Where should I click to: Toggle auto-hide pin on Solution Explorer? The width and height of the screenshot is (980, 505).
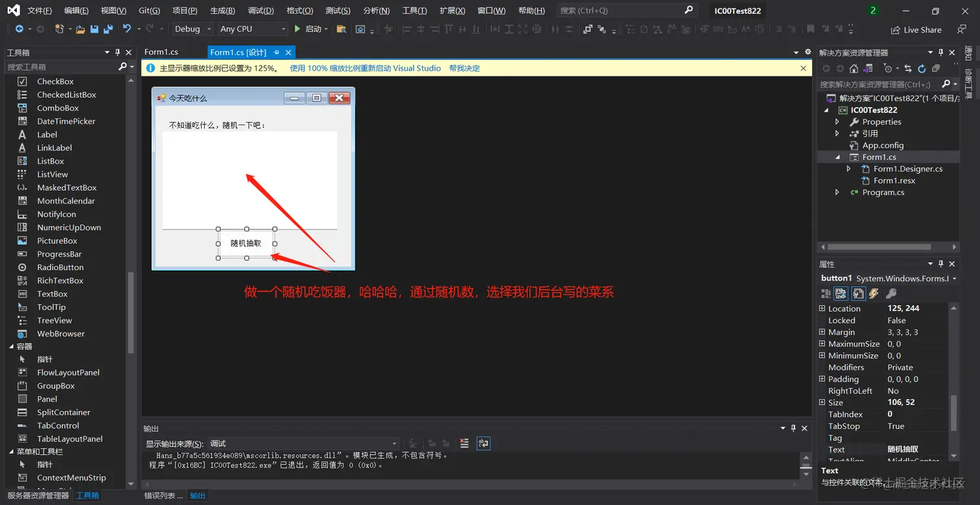(941, 53)
